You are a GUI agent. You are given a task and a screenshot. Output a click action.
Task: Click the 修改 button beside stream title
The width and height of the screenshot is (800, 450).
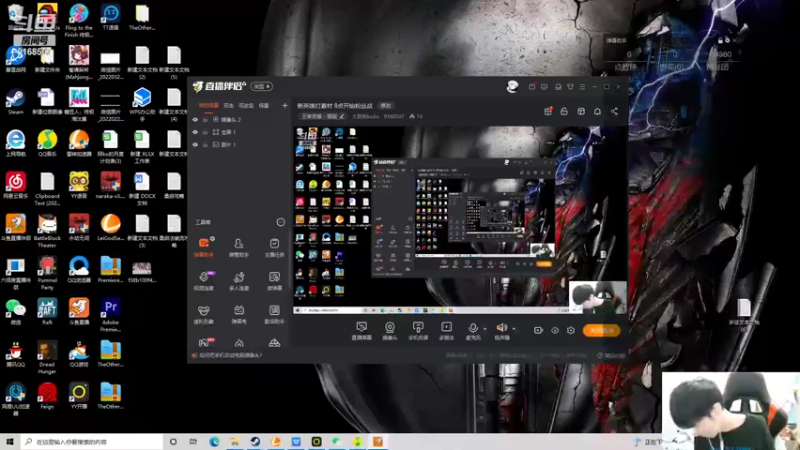386,106
